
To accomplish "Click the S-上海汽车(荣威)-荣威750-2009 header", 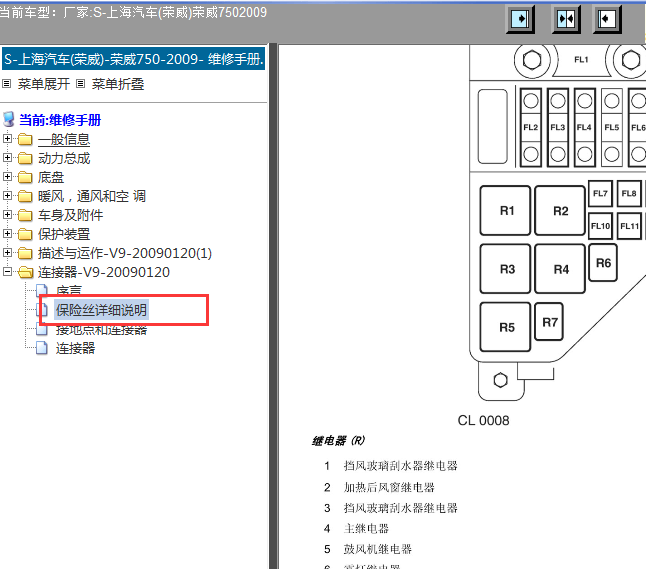I will (133, 59).
